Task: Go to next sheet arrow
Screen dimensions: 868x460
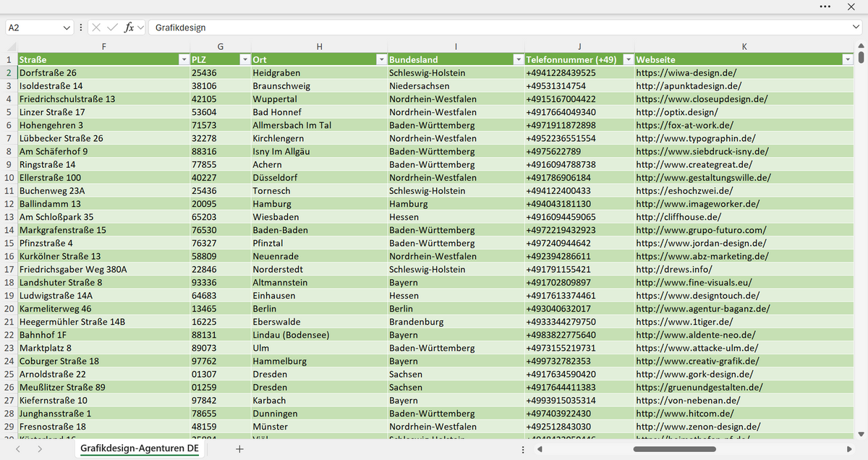Action: 40,449
